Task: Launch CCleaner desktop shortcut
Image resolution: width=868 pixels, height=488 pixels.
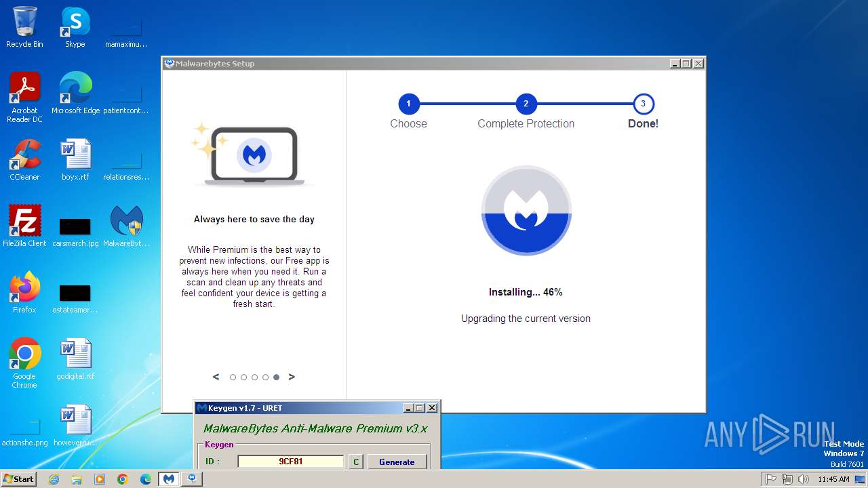Action: (24, 160)
